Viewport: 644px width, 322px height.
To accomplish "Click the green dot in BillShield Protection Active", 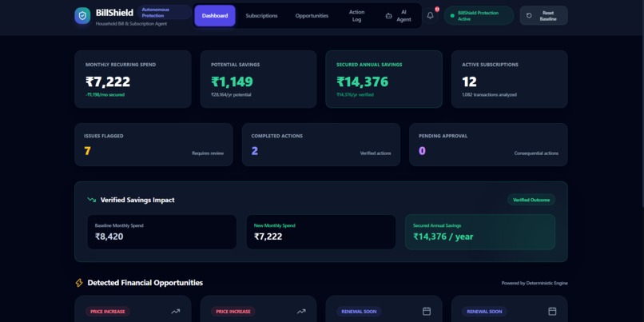I will (x=452, y=16).
